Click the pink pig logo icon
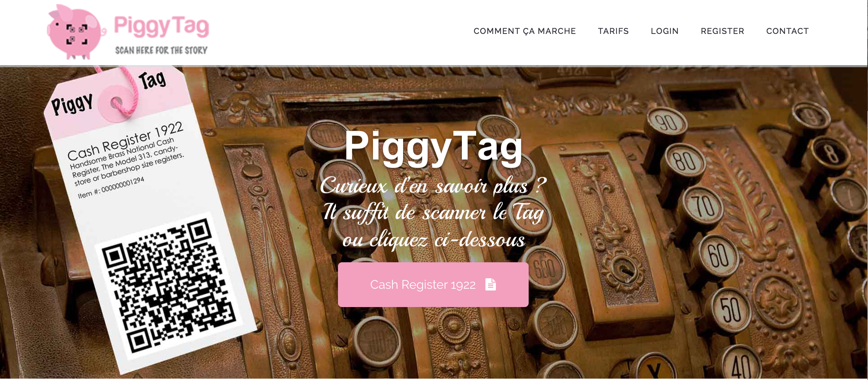Viewport: 868px width, 380px height. coord(75,32)
